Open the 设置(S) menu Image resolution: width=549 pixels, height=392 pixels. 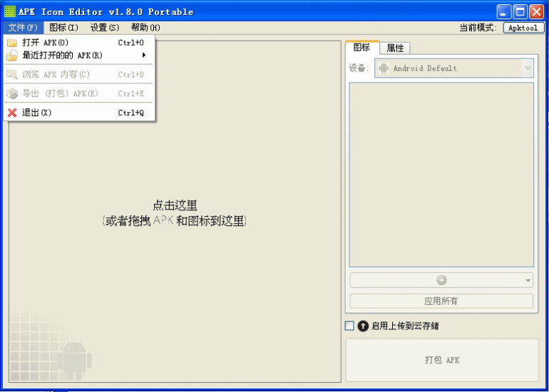(105, 27)
